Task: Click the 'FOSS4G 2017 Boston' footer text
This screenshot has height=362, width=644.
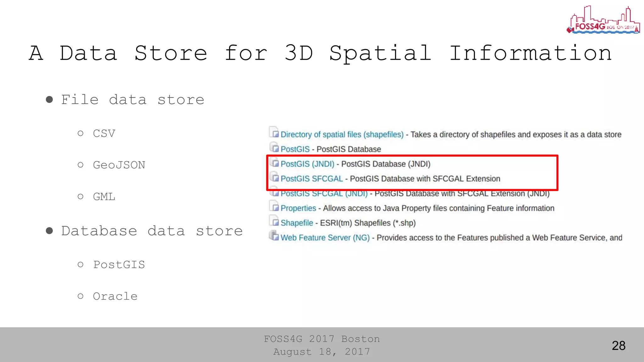Action: 322,339
